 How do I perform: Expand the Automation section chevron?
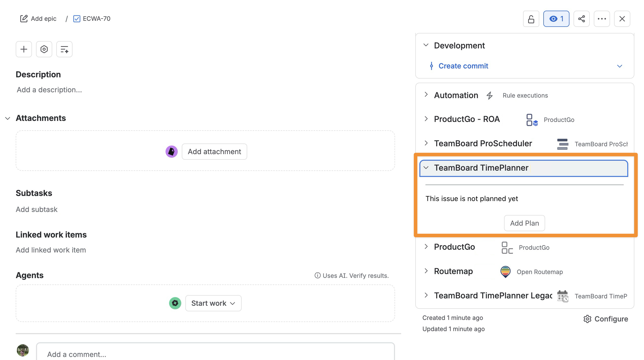pyautogui.click(x=426, y=95)
